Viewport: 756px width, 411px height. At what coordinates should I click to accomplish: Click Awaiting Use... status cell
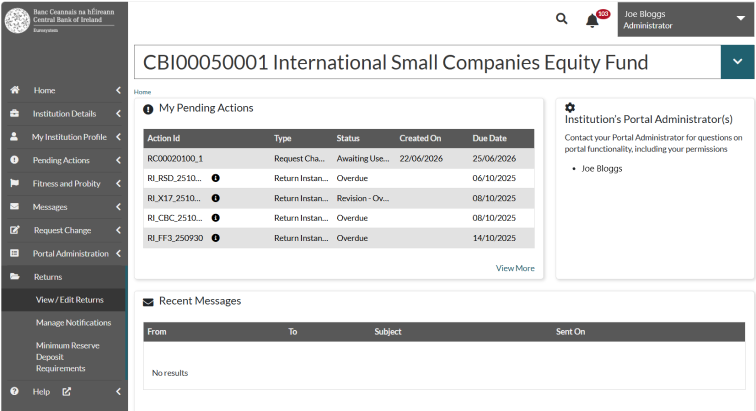click(x=363, y=158)
